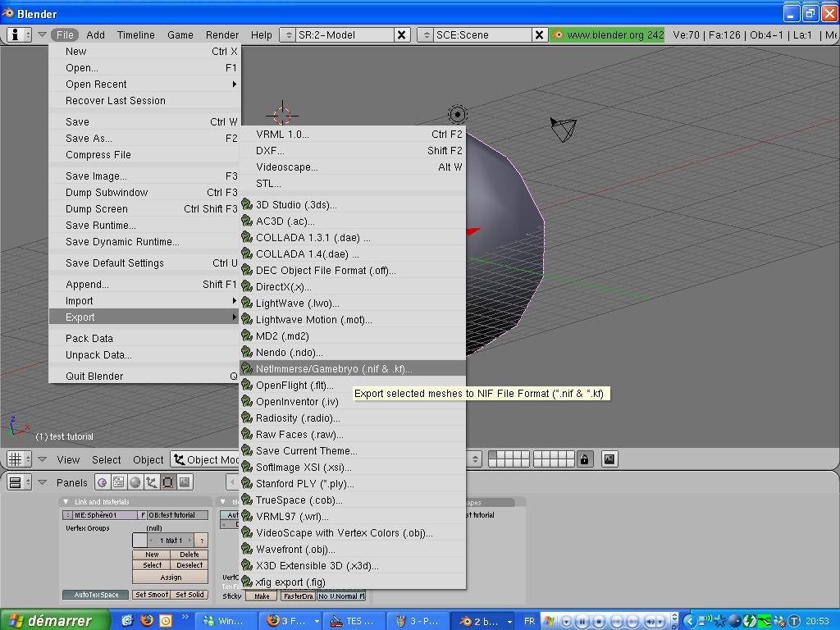Click Firefox quick launch icon
This screenshot has width=840, height=630.
click(x=146, y=620)
